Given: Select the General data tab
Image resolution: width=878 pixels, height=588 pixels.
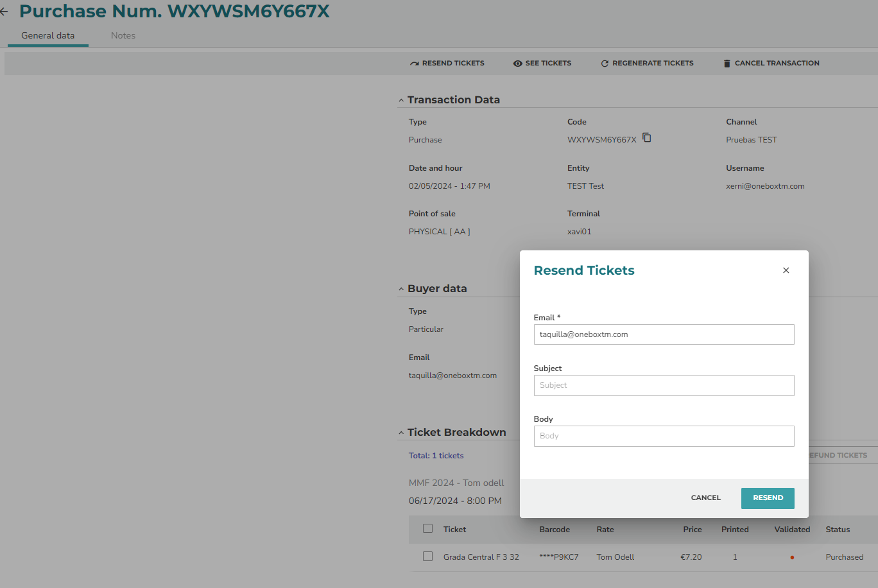Looking at the screenshot, I should (47, 35).
